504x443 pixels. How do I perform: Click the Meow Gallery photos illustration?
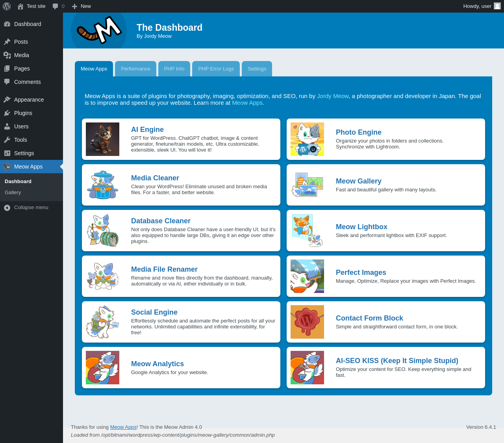[x=307, y=185]
